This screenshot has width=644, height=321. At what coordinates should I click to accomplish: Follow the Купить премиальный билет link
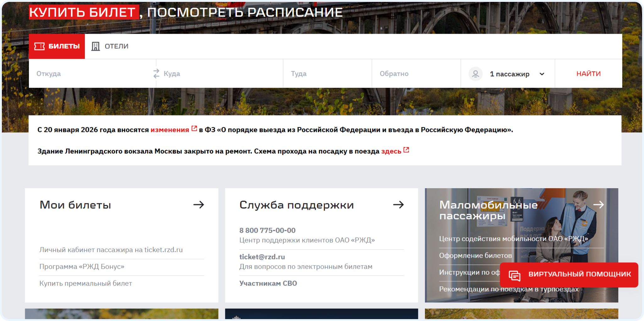(x=85, y=283)
